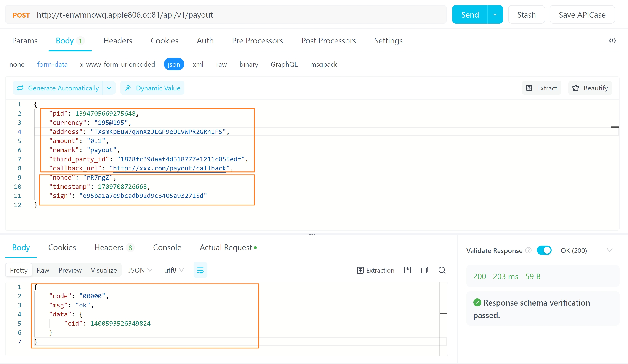Click the Beautify icon button
Image resolution: width=628 pixels, height=364 pixels.
click(x=590, y=88)
